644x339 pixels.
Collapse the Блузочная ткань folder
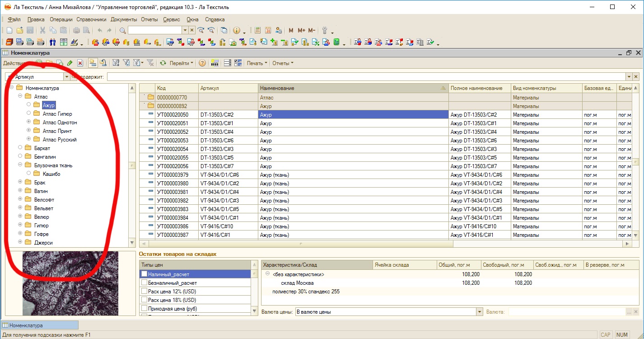click(20, 165)
